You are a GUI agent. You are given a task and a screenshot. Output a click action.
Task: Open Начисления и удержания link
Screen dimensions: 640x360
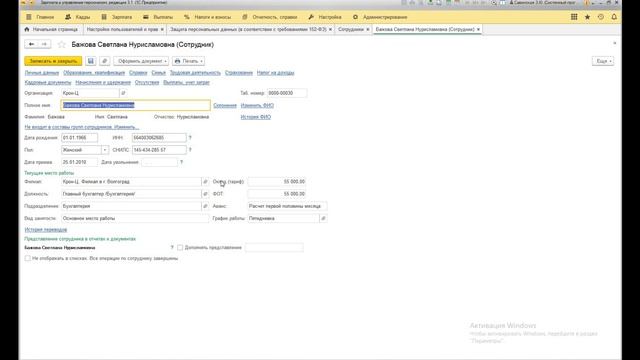coord(103,82)
